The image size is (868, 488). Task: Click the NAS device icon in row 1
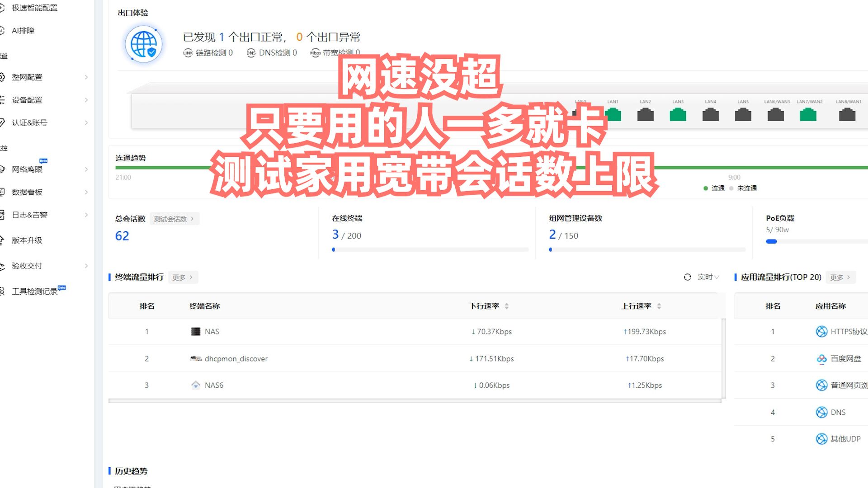pos(195,332)
